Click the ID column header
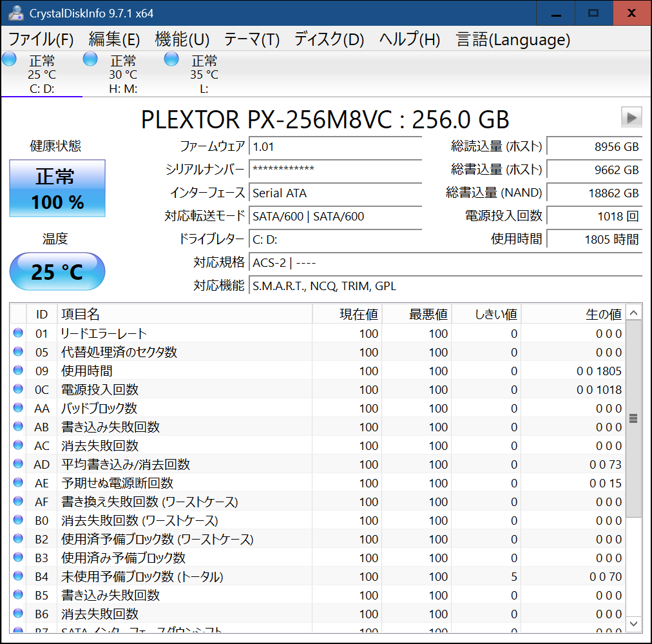The height and width of the screenshot is (644, 652). point(42,314)
